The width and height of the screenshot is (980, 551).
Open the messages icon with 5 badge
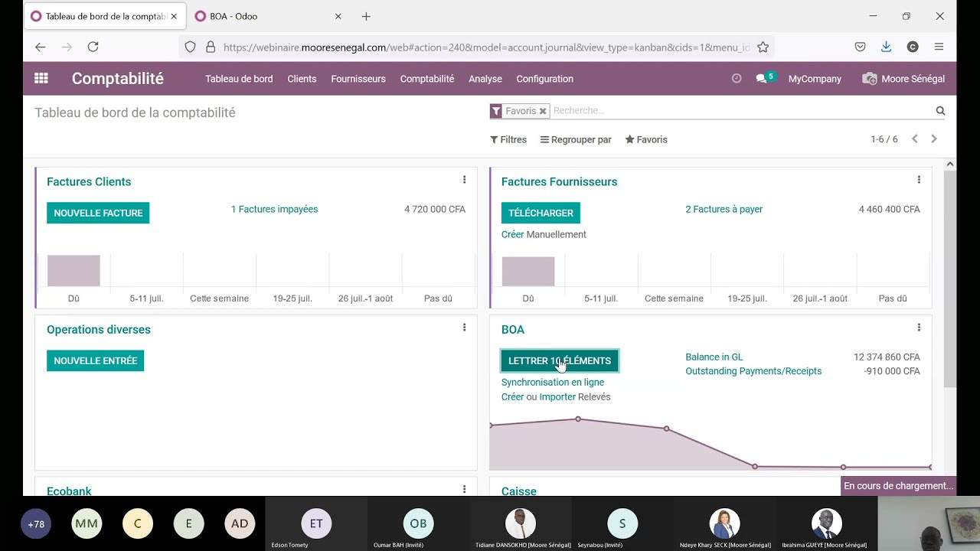tap(765, 78)
